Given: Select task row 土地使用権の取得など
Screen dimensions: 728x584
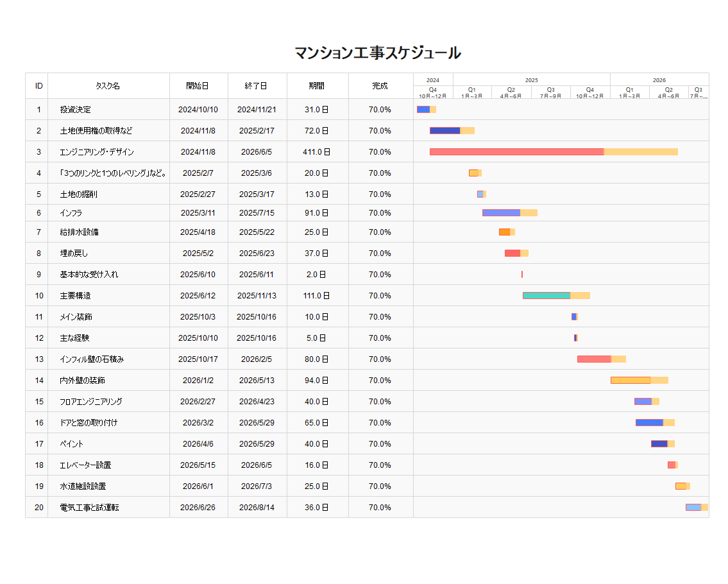Looking at the screenshot, I should coord(96,131).
